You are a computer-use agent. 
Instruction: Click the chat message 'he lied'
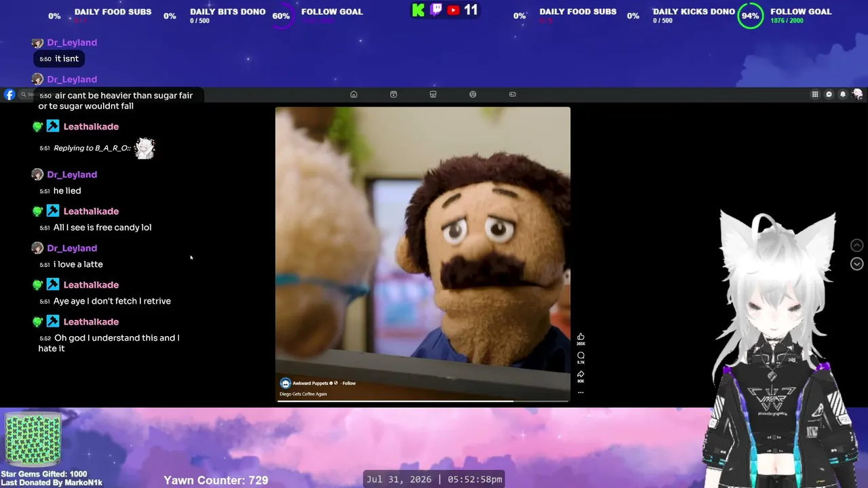[x=67, y=190]
